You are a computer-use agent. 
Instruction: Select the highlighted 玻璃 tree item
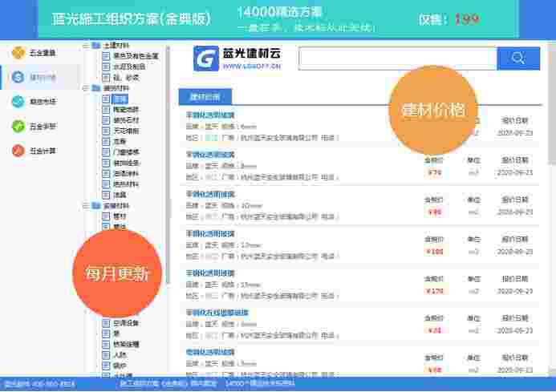[x=120, y=99]
